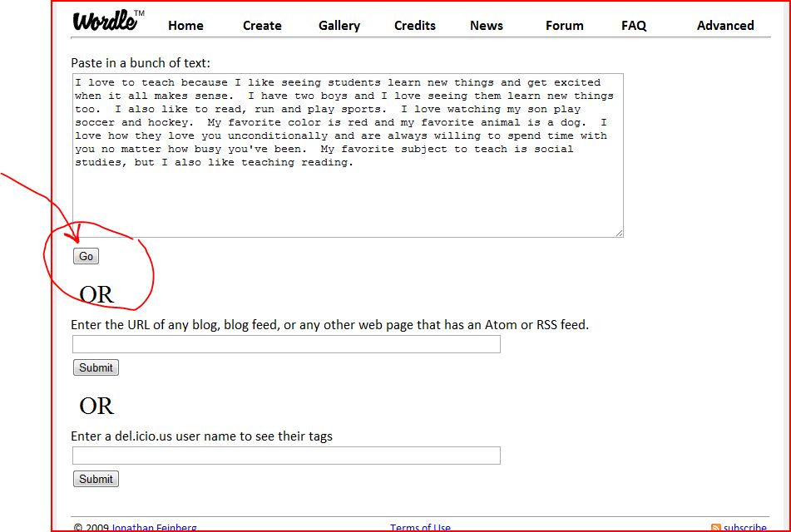The height and width of the screenshot is (532, 791).
Task: View the Credits page
Action: pos(415,26)
